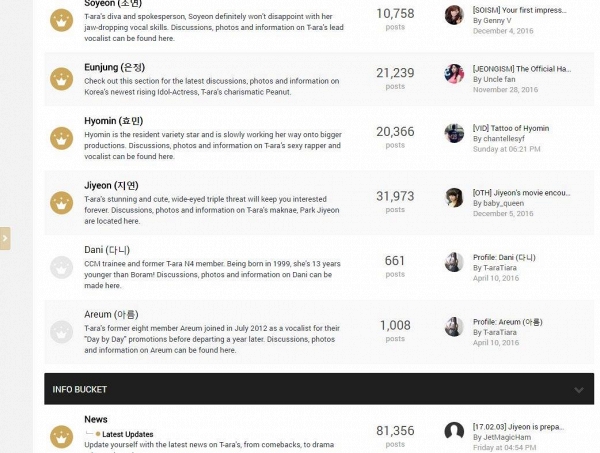Screen dimensions: 600x453
Task: Click the greyed Dani forum crown icon
Action: [62, 266]
